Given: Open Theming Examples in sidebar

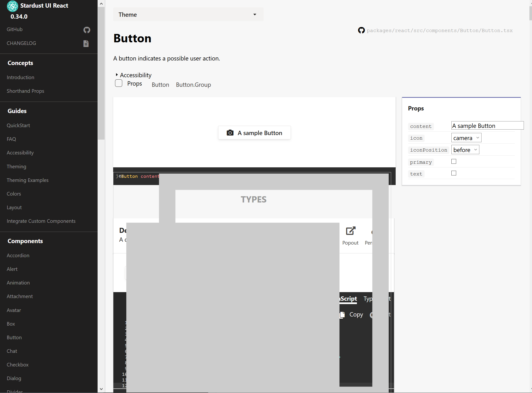Looking at the screenshot, I should [28, 180].
